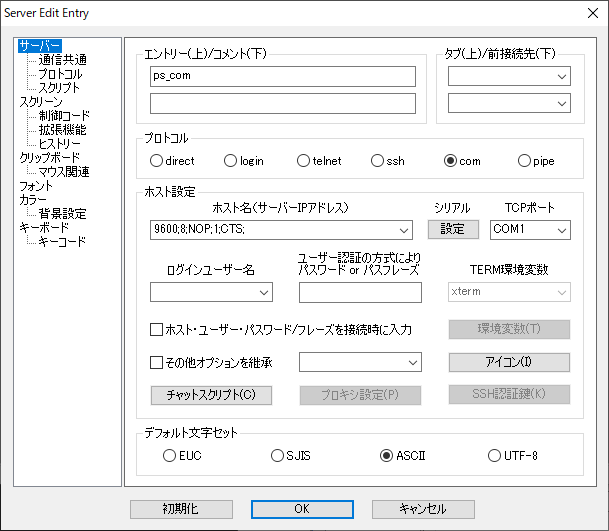609x531 pixels.
Task: Select キーコード tree item
Action: (62, 242)
